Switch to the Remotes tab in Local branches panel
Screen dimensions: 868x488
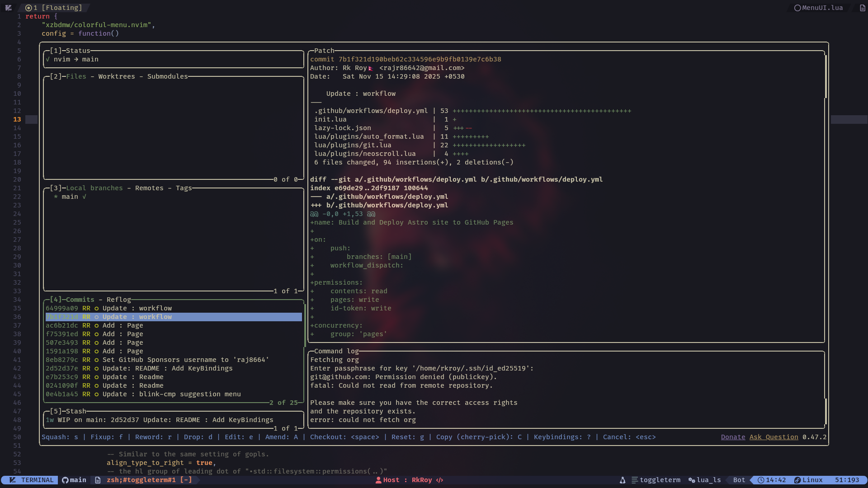pyautogui.click(x=149, y=188)
